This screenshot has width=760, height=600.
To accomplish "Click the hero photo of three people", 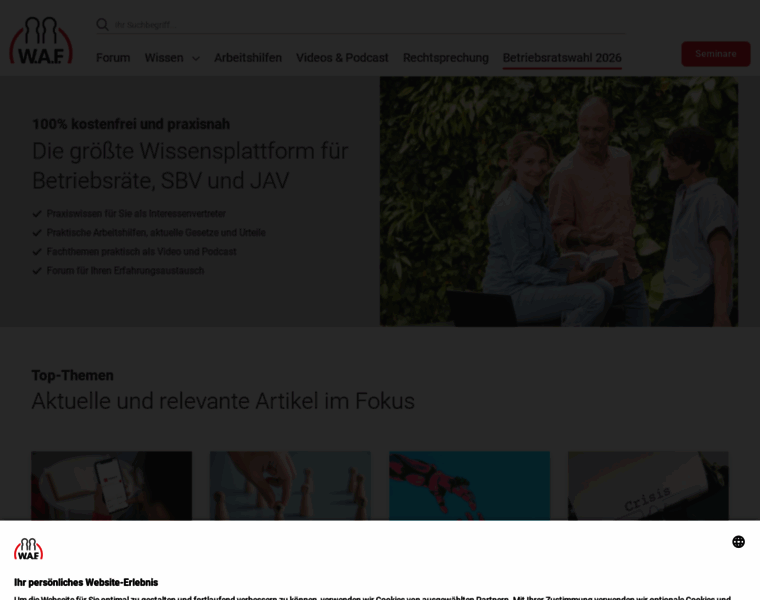I will tap(559, 201).
